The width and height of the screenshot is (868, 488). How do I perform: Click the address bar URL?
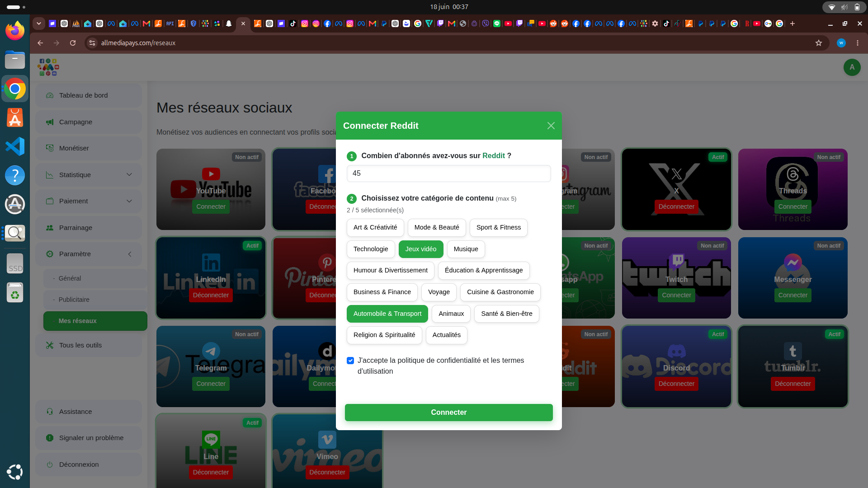coord(138,43)
